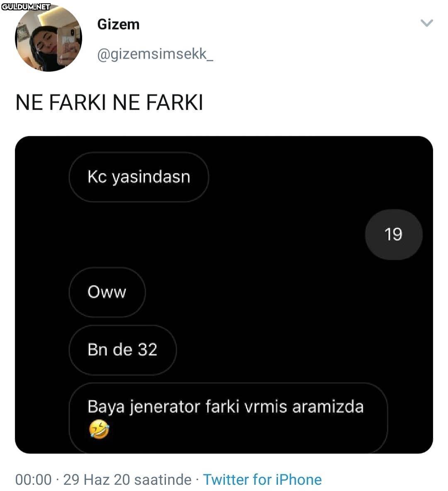Open Gizem's profile picture
This screenshot has width=448, height=491.
point(49,39)
